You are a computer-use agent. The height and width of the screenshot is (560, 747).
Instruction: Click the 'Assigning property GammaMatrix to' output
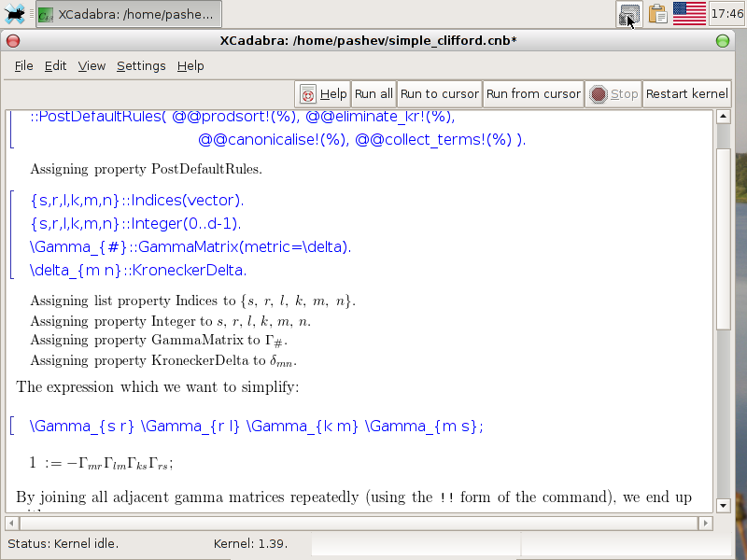point(159,341)
